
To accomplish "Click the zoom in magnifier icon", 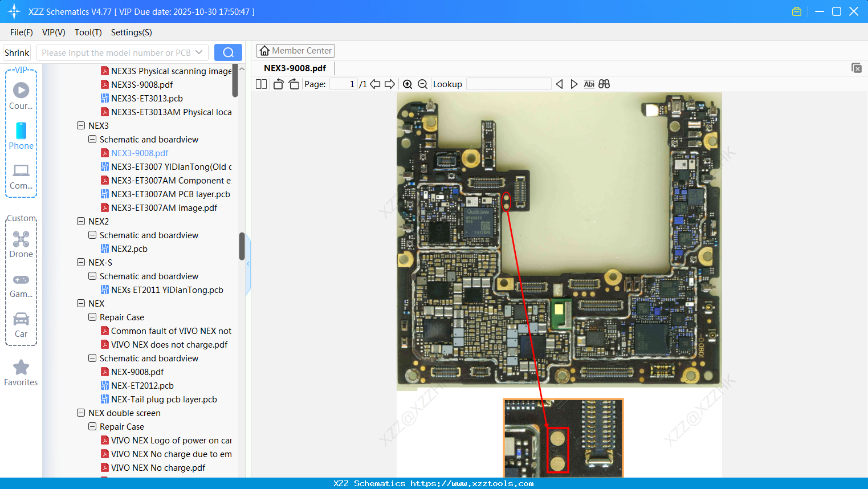I will (407, 84).
